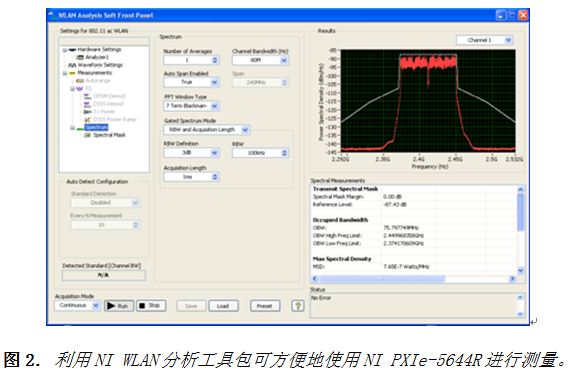
Task: Click the Run arrow button
Action: pyautogui.click(x=119, y=306)
